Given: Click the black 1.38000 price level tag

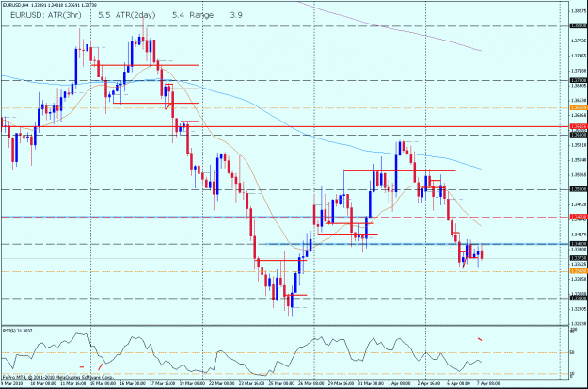Looking at the screenshot, I should tap(579, 26).
